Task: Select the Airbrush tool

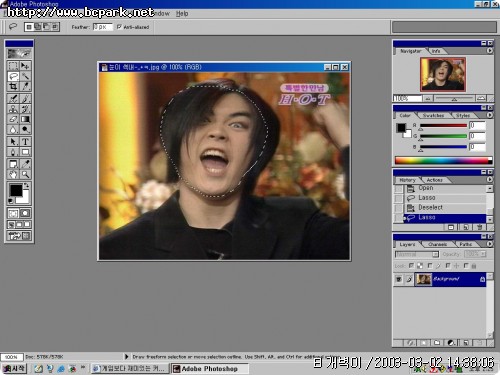Action: 13,98
